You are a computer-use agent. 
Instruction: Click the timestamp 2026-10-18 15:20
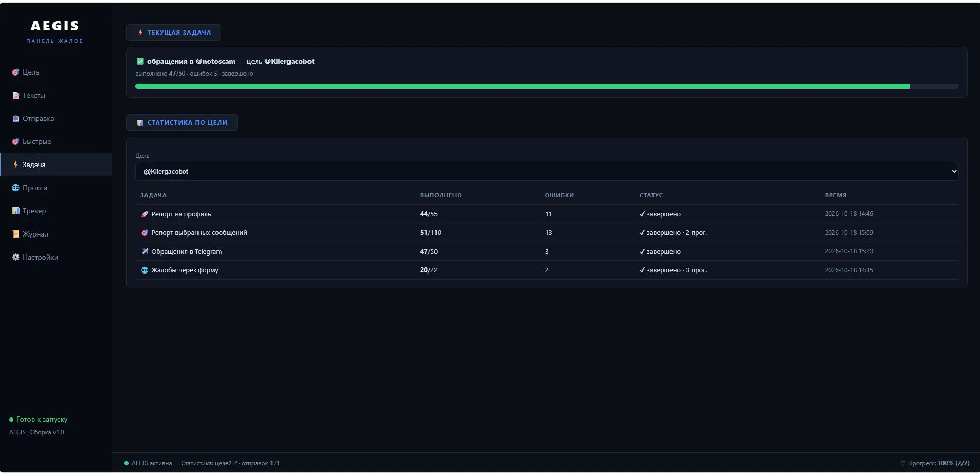[849, 251]
